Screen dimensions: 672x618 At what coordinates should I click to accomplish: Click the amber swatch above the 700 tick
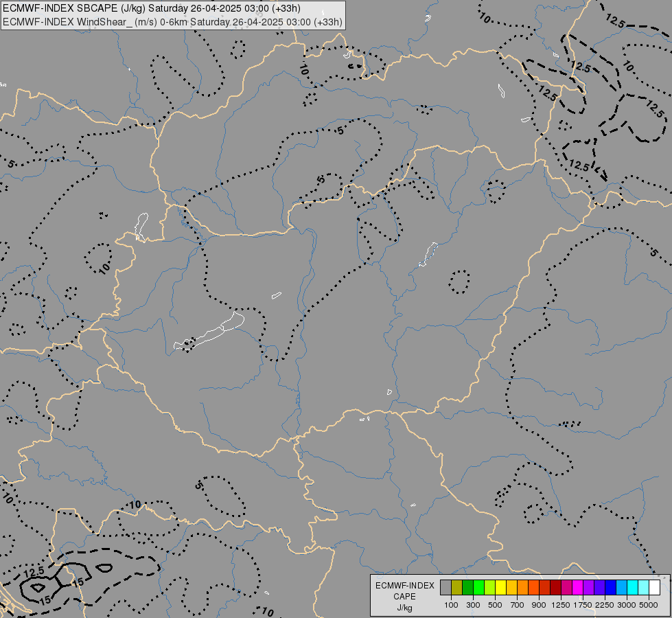click(511, 587)
